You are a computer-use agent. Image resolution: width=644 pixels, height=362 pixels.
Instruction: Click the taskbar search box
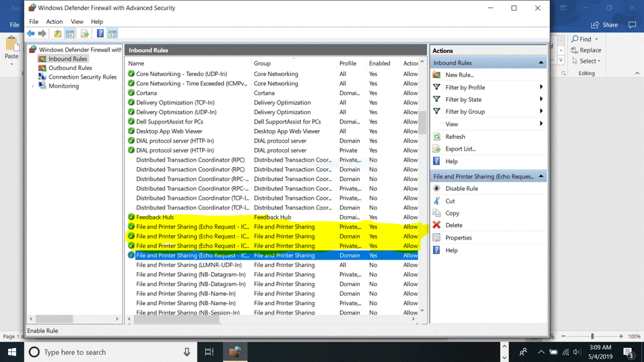[109, 352]
